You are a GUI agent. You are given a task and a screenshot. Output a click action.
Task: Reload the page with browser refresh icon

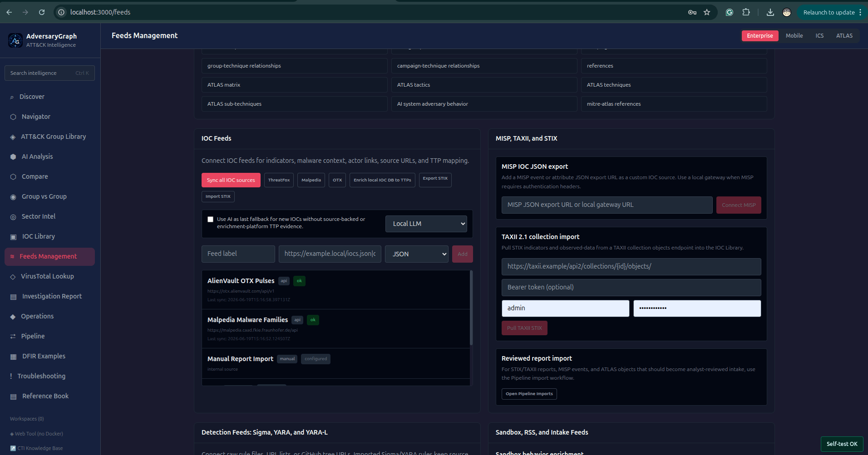point(42,12)
